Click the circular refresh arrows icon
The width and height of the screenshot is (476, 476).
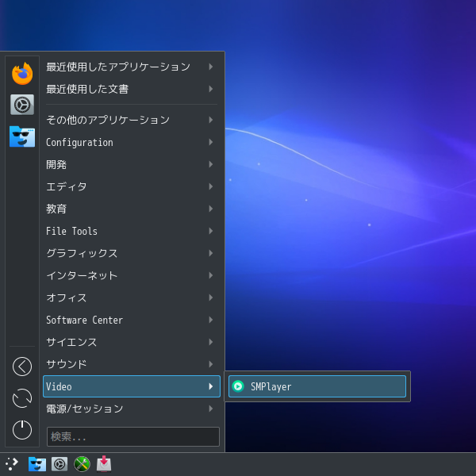pos(22,398)
